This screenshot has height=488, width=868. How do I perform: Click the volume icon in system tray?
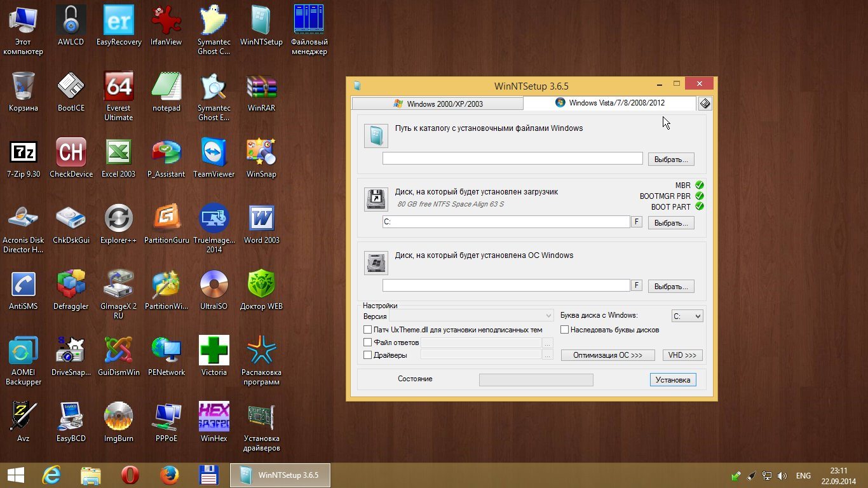tap(782, 476)
